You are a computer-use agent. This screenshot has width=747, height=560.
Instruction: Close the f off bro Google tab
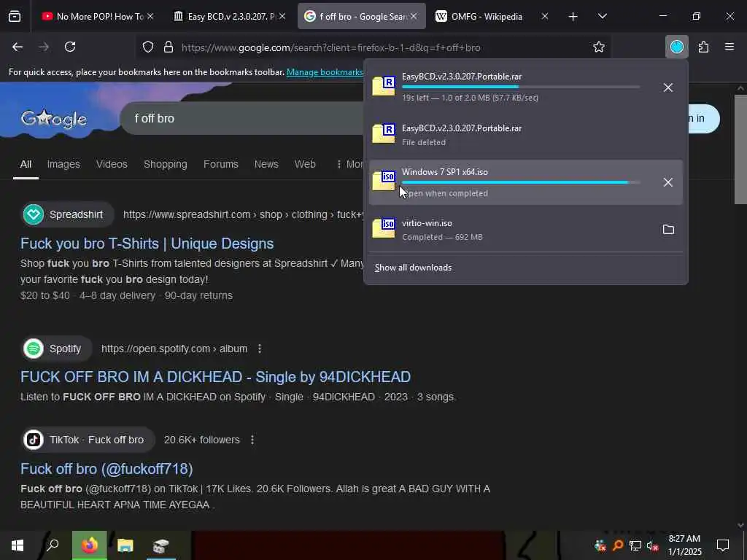pos(414,17)
